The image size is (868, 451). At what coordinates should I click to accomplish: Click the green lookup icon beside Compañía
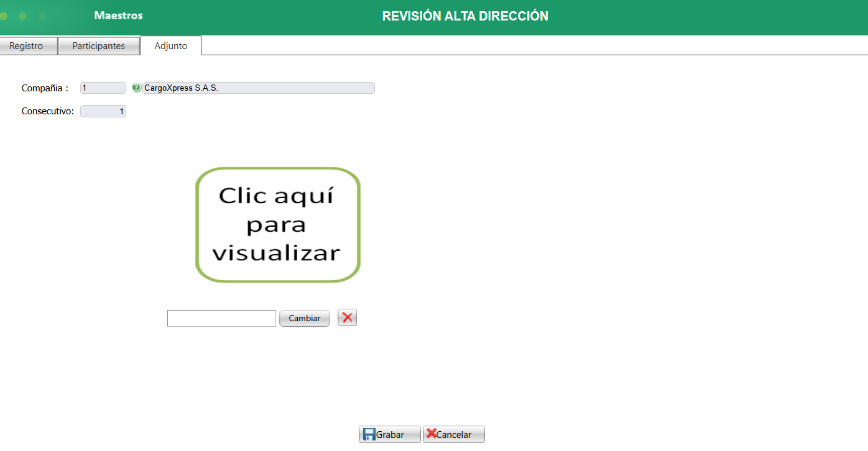click(136, 88)
